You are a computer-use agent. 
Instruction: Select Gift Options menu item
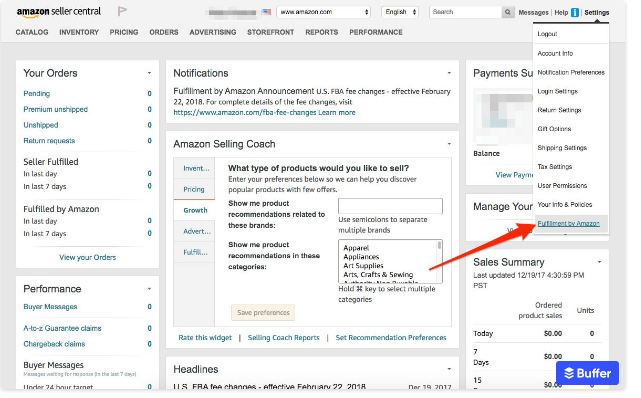(554, 129)
